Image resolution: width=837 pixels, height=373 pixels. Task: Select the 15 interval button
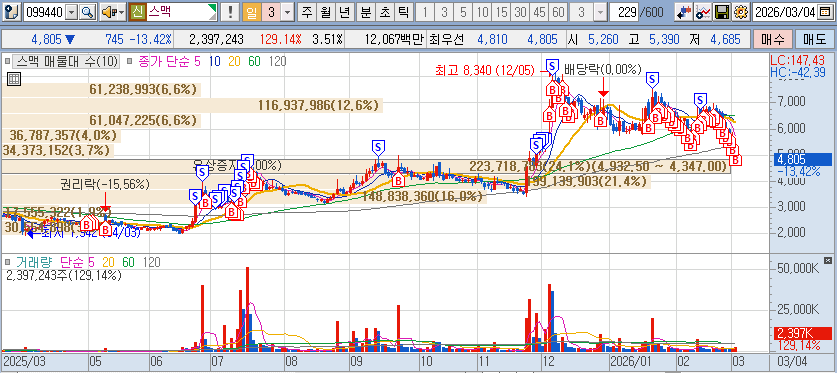(x=501, y=12)
